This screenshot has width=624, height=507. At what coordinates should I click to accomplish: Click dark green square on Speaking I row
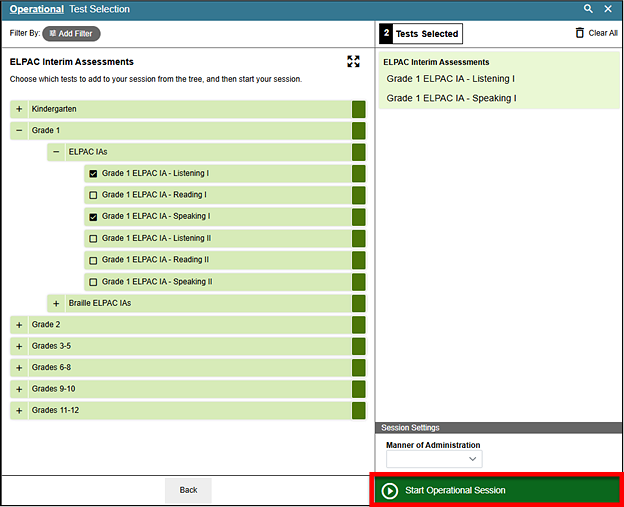tap(359, 217)
